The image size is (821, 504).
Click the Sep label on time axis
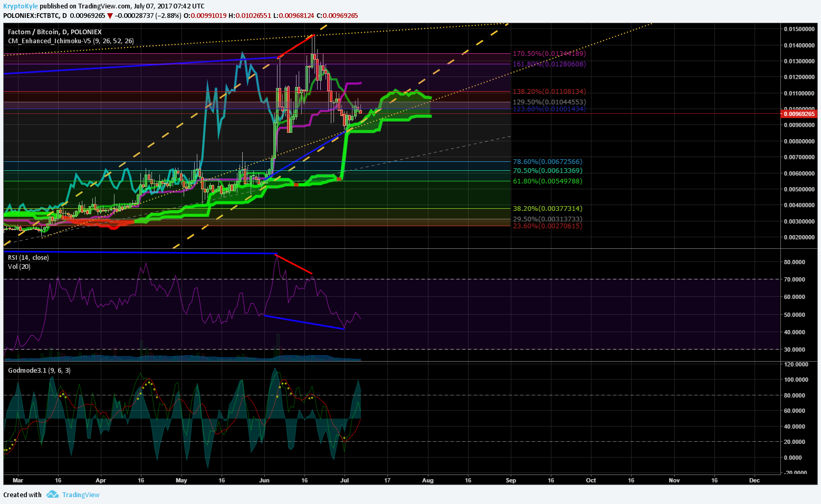pos(511,481)
